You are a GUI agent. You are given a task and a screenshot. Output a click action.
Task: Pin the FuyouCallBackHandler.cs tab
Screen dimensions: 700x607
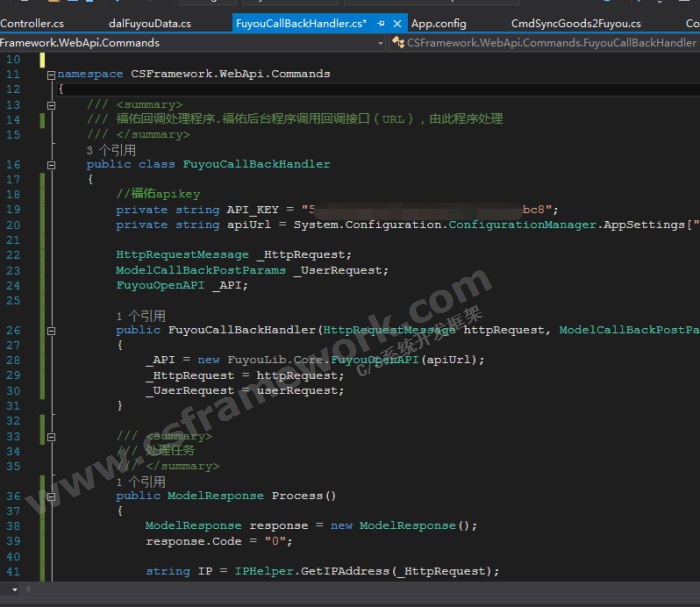(382, 23)
